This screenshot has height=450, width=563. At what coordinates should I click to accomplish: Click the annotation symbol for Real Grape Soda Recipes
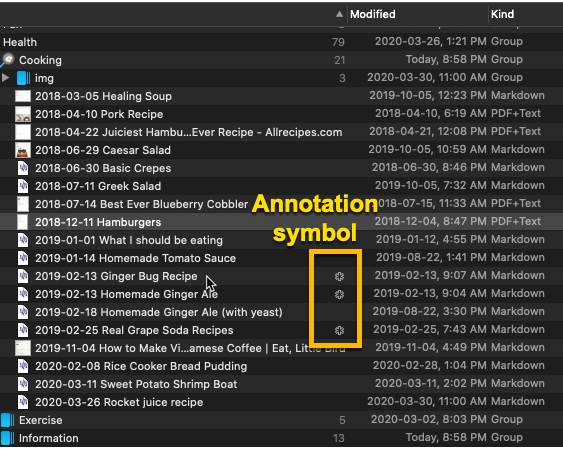point(339,330)
